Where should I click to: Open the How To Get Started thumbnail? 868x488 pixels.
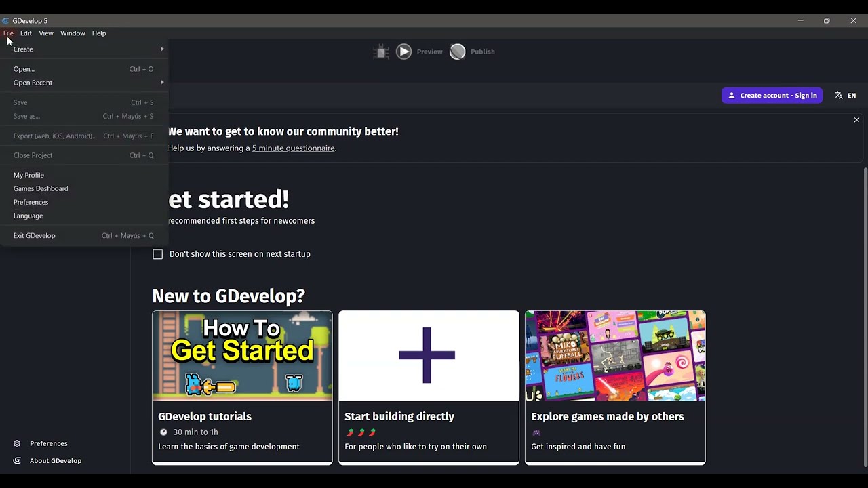point(242,356)
